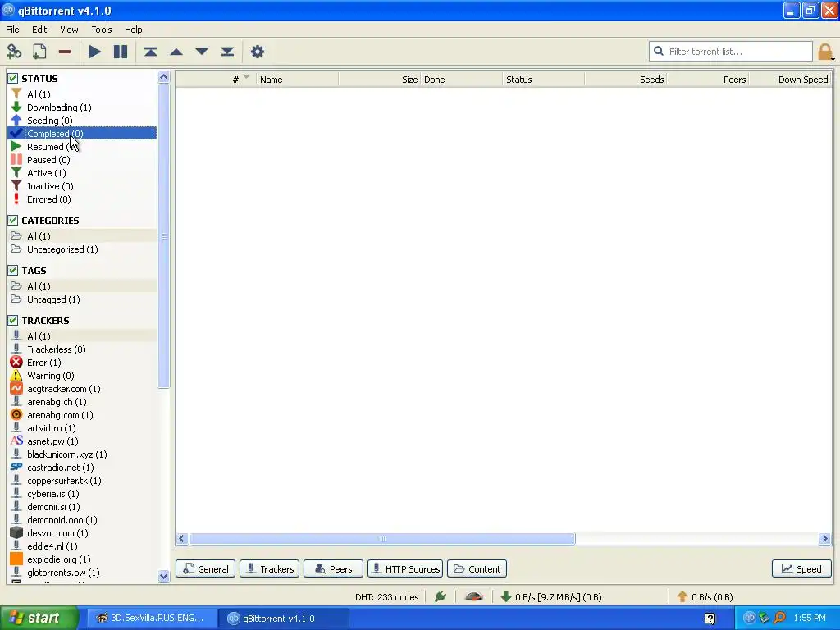Click the red Delete torrent icon

coord(65,52)
